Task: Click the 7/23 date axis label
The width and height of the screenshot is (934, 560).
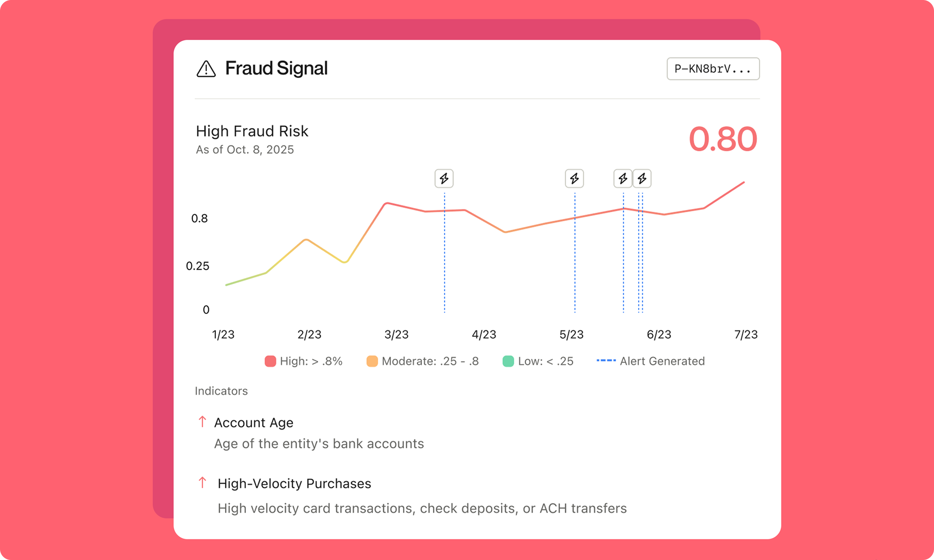Action: [746, 334]
